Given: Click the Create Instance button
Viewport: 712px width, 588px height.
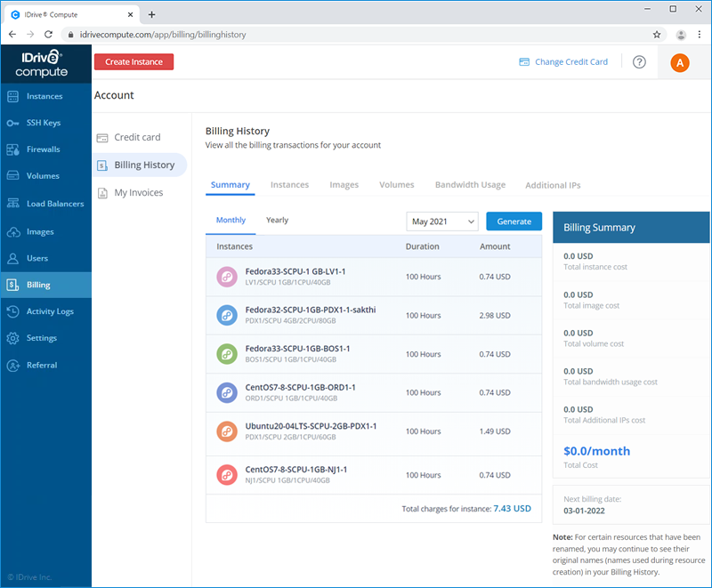Looking at the screenshot, I should point(134,61).
